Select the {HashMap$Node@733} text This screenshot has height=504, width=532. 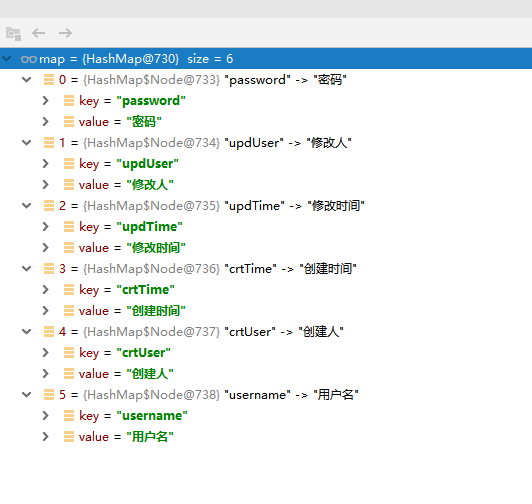pyautogui.click(x=151, y=80)
